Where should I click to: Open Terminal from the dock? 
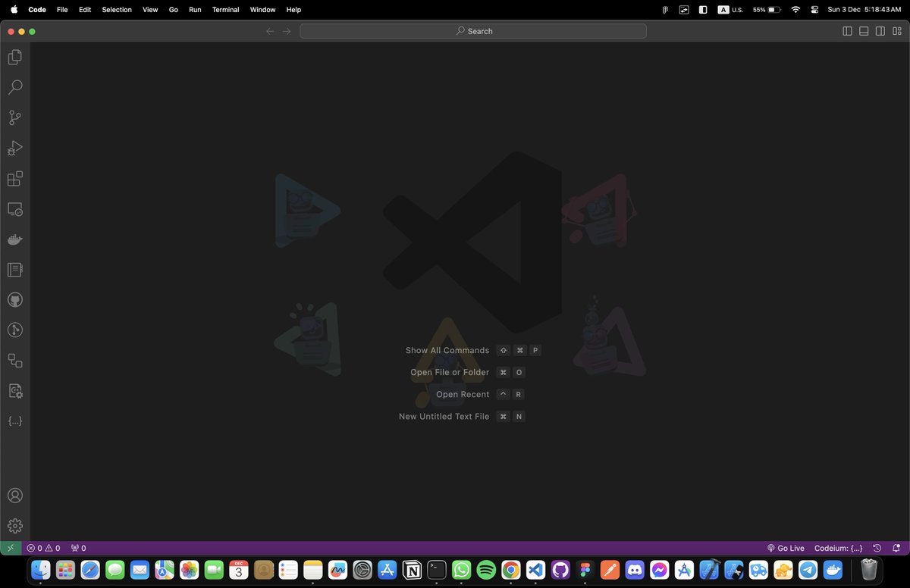coord(436,570)
